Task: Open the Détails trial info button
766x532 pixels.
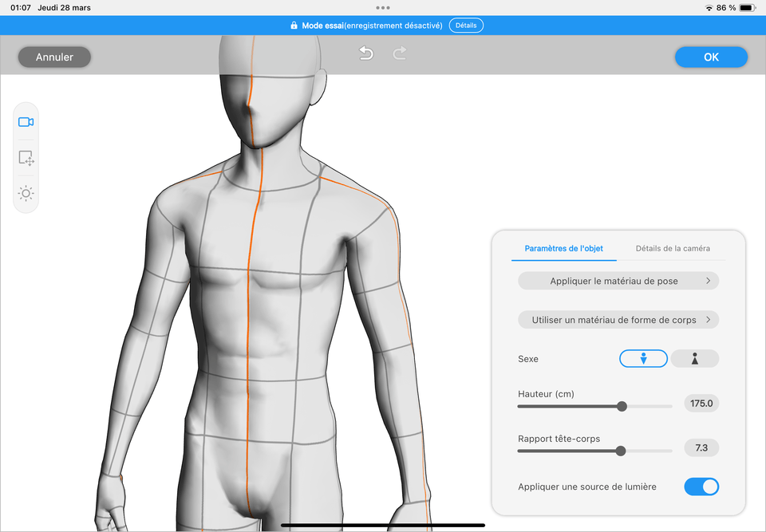Action: point(466,26)
